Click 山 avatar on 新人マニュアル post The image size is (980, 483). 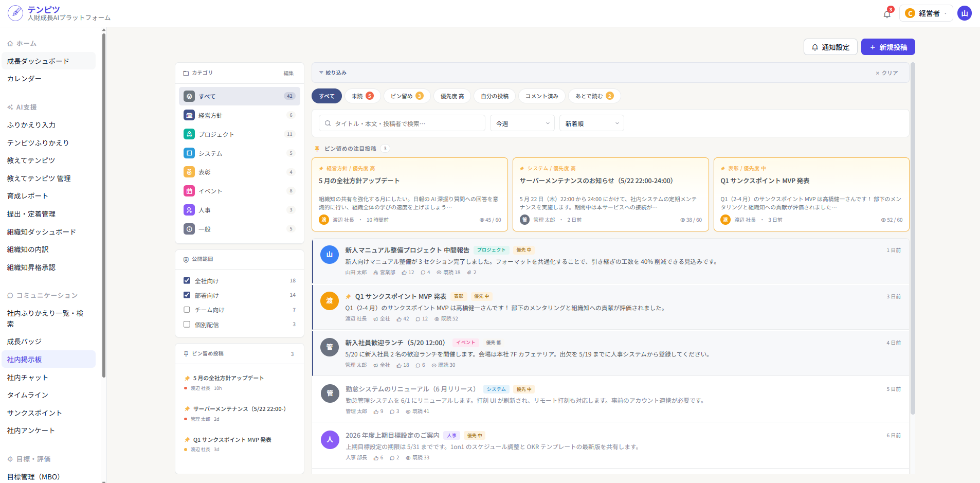330,255
